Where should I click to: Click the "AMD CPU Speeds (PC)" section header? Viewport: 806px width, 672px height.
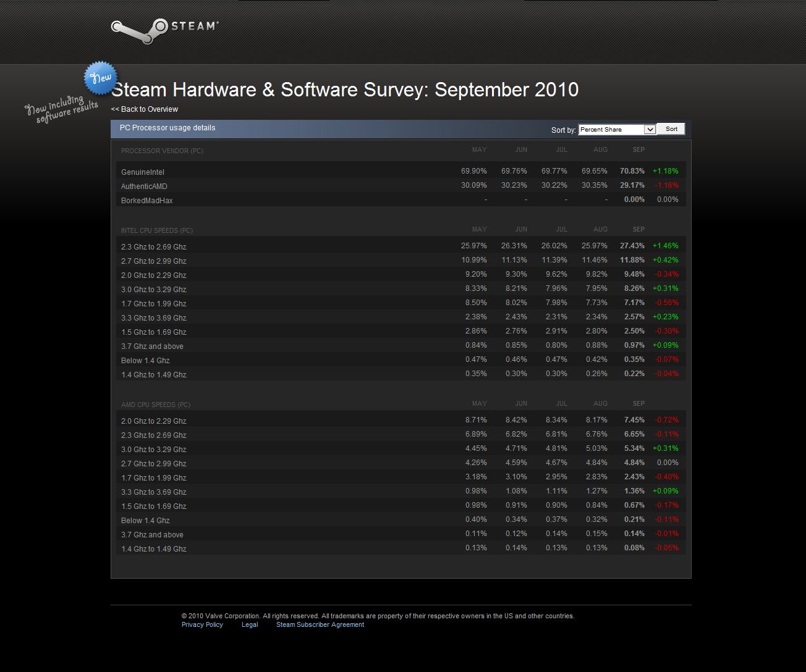click(x=156, y=405)
